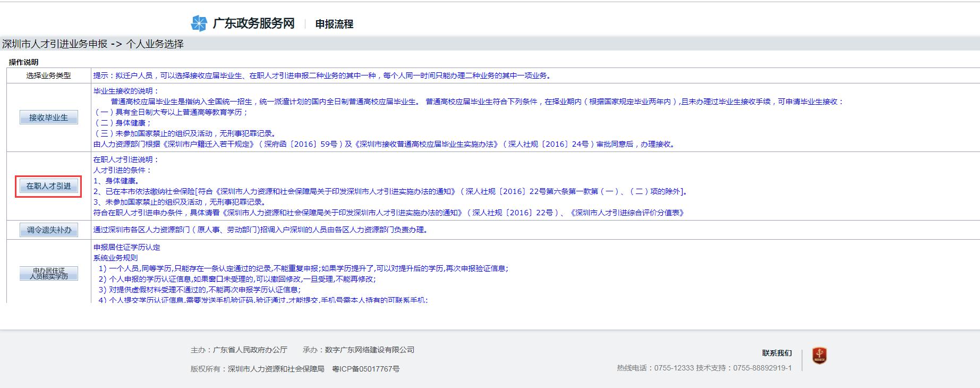Click the 操作说明 heading

23,62
